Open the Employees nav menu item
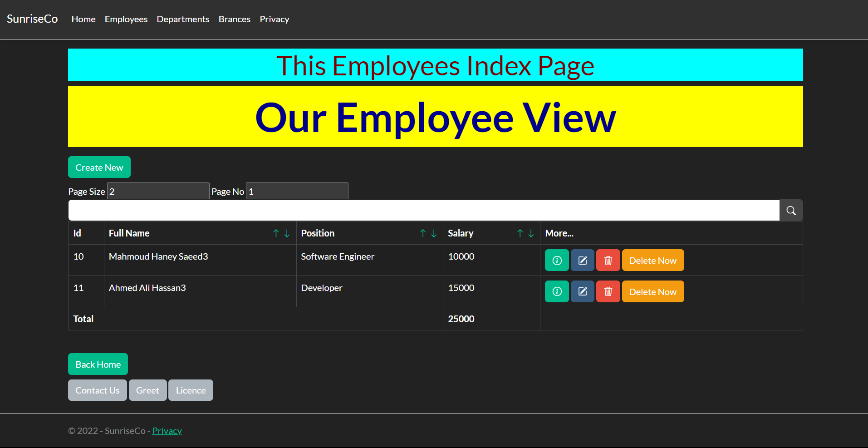 126,19
